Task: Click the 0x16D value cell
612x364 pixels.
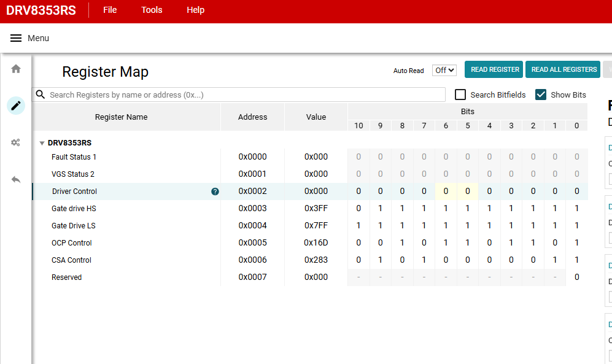Action: (x=316, y=242)
